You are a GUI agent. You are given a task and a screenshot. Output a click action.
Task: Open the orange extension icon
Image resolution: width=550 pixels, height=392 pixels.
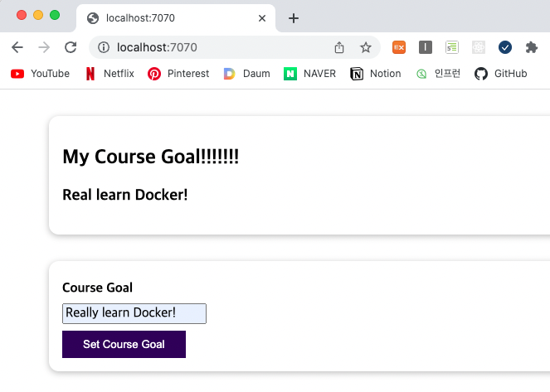pyautogui.click(x=399, y=47)
